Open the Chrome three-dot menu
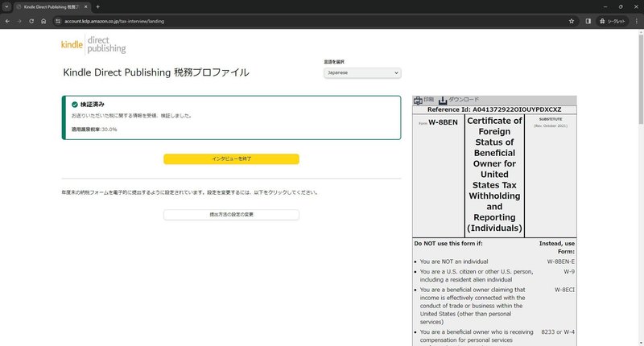Image resolution: width=644 pixels, height=346 pixels. [637, 21]
